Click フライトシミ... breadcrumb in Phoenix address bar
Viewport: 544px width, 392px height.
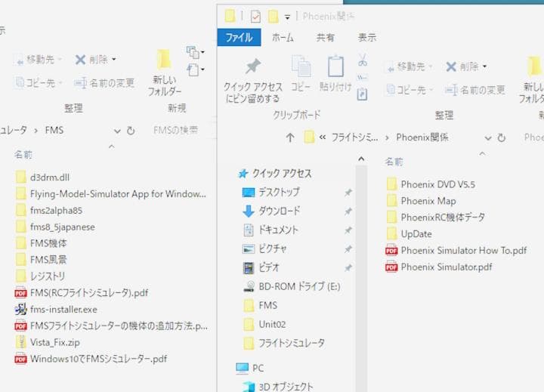coord(354,137)
